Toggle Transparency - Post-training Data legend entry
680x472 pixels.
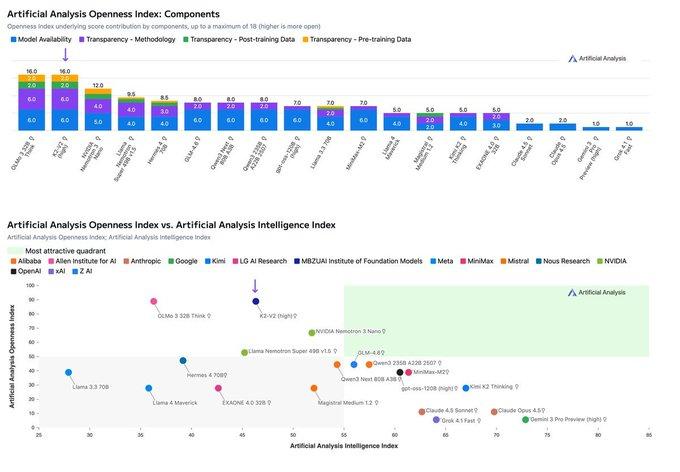point(241,38)
